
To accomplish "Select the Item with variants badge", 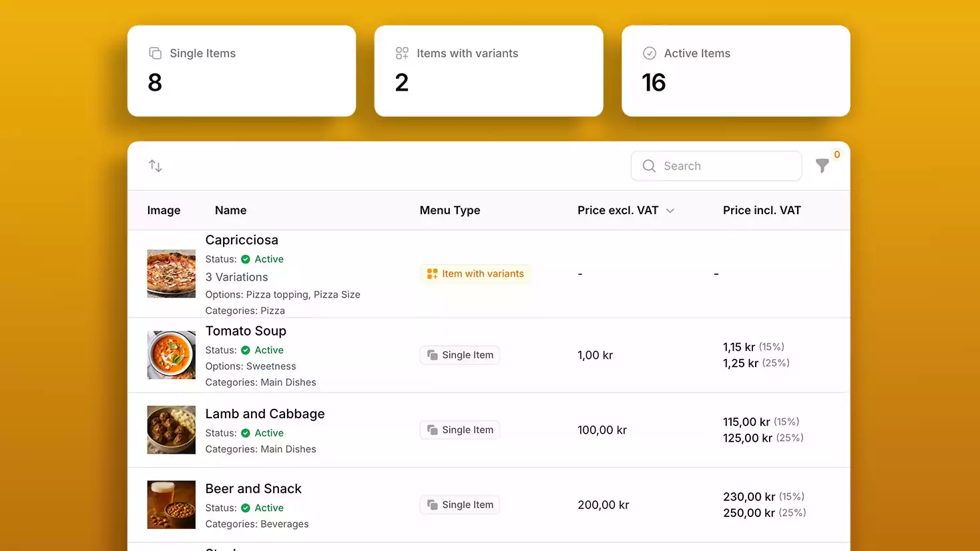I will (x=475, y=274).
